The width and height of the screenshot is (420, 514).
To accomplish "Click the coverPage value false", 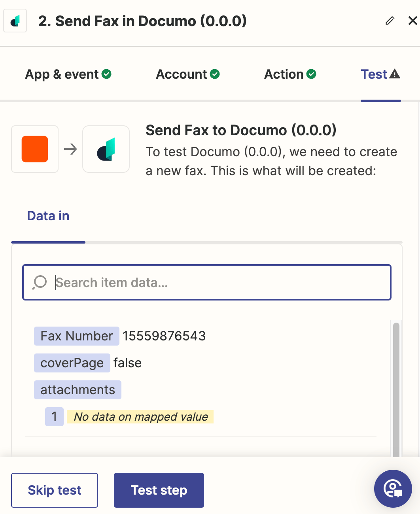I will (x=127, y=363).
